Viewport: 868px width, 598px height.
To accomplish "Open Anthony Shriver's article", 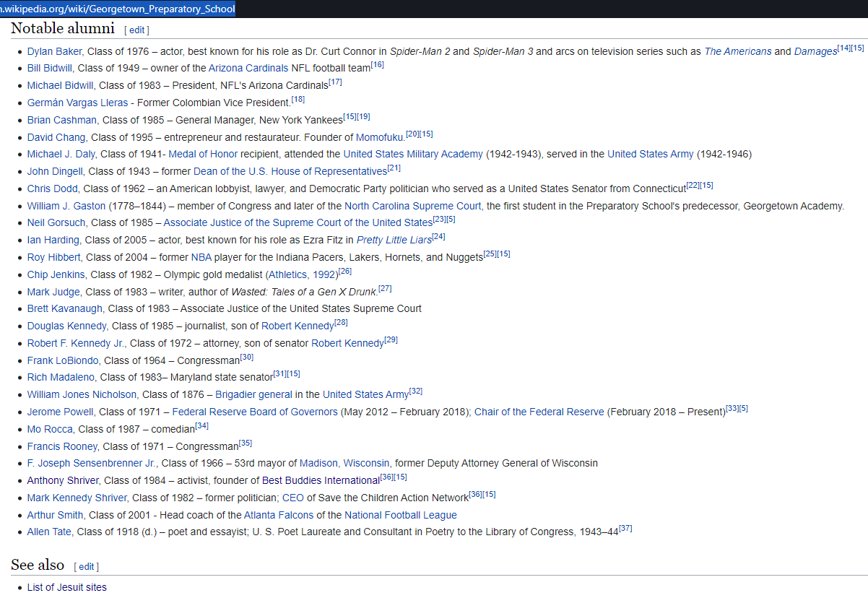I will tap(64, 480).
